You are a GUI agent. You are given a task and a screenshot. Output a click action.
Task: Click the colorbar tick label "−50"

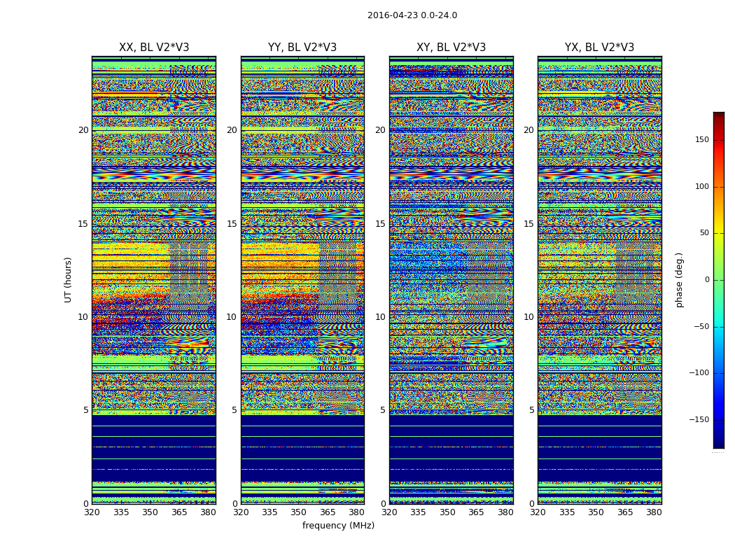701,327
